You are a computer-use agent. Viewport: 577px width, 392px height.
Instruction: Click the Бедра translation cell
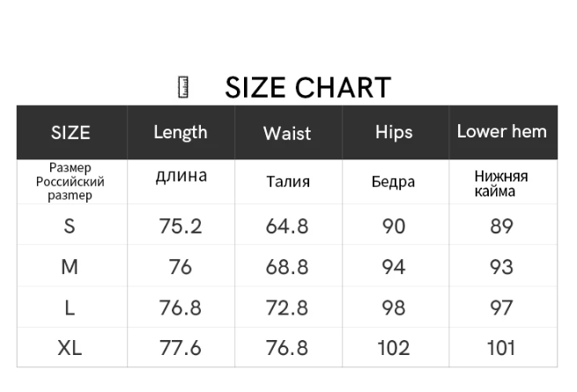pyautogui.click(x=394, y=182)
